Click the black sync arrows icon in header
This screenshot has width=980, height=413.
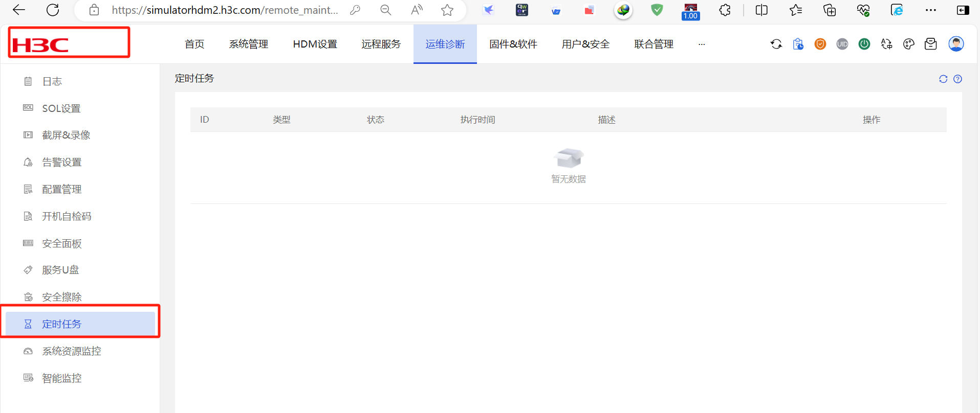(776, 44)
